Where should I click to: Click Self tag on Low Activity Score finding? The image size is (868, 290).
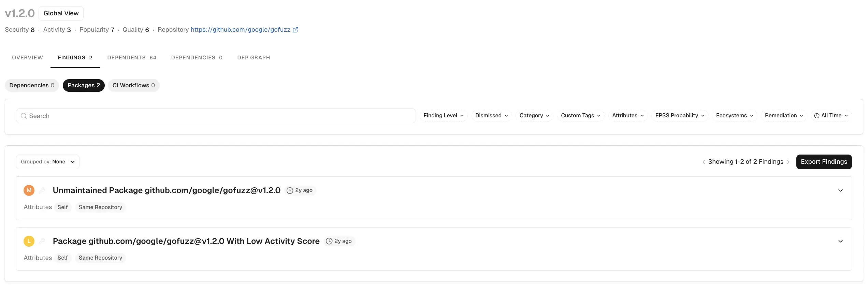click(62, 258)
